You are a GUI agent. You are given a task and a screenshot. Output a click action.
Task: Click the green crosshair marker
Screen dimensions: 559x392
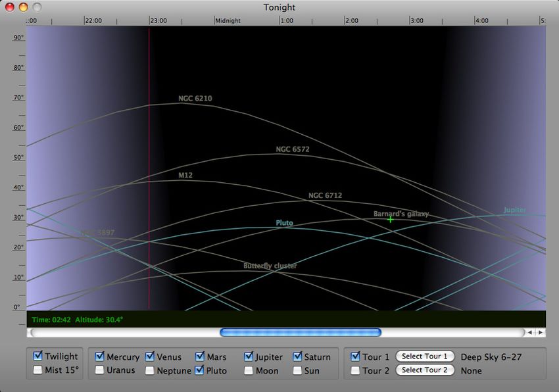click(391, 220)
